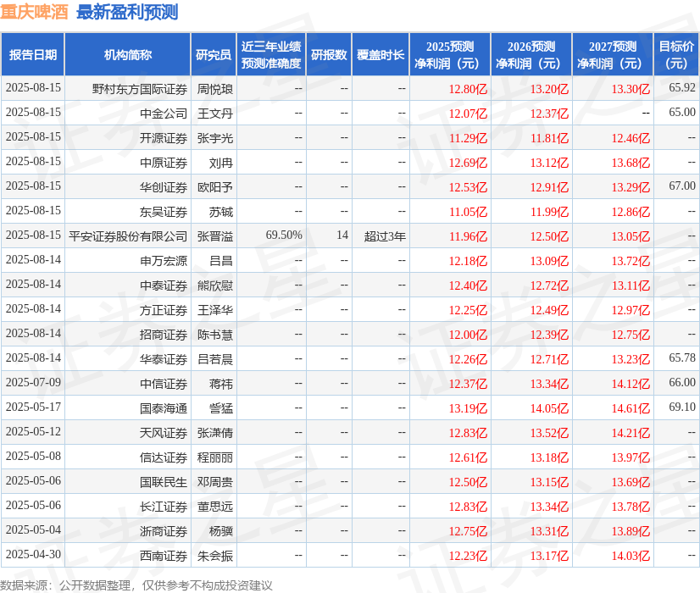Click the report count value 14

[x=342, y=235]
